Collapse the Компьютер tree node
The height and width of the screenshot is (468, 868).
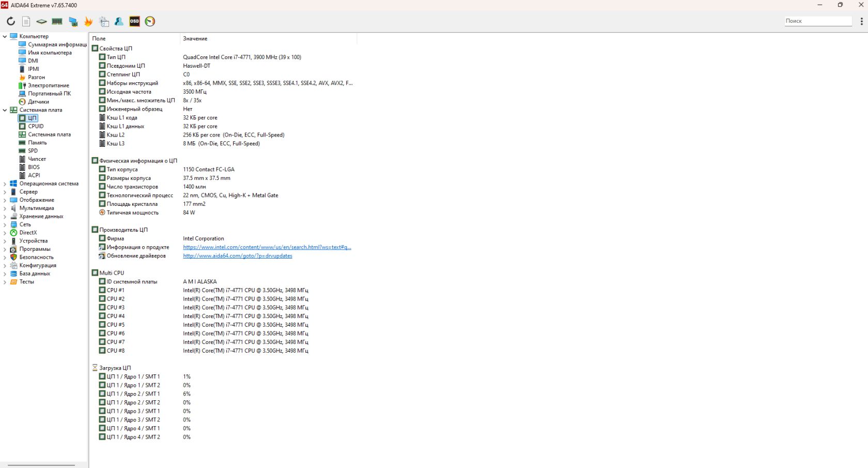5,36
